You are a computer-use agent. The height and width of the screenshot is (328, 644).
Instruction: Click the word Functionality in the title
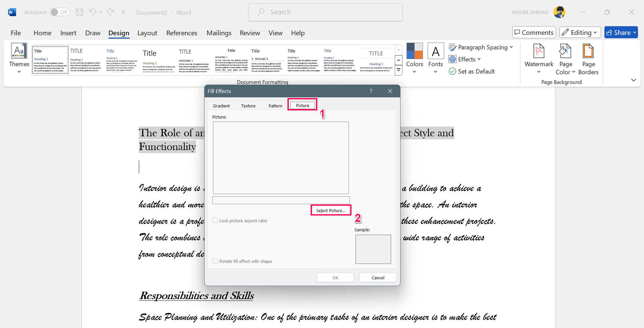click(x=167, y=147)
